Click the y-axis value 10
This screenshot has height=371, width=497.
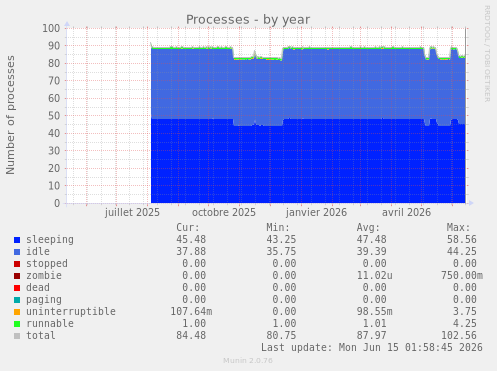[x=54, y=186]
